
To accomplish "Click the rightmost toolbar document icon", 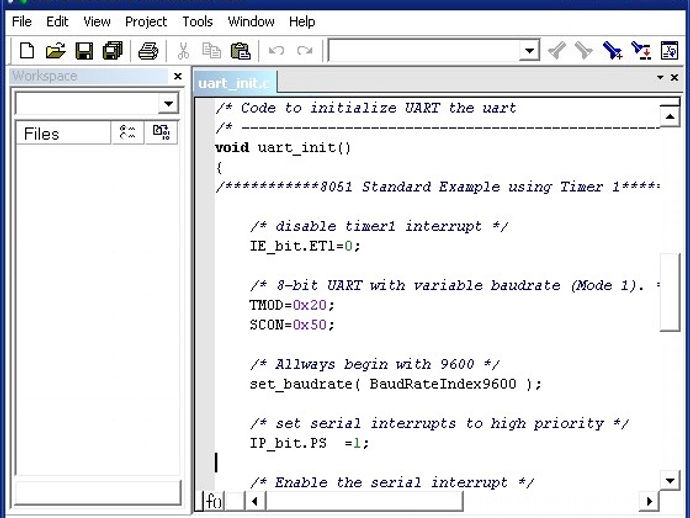I will 669,50.
